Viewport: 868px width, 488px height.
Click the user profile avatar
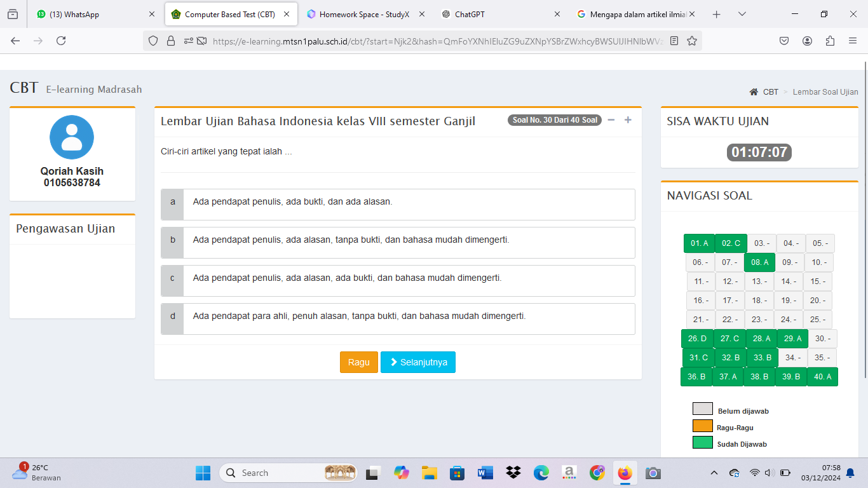(x=72, y=137)
